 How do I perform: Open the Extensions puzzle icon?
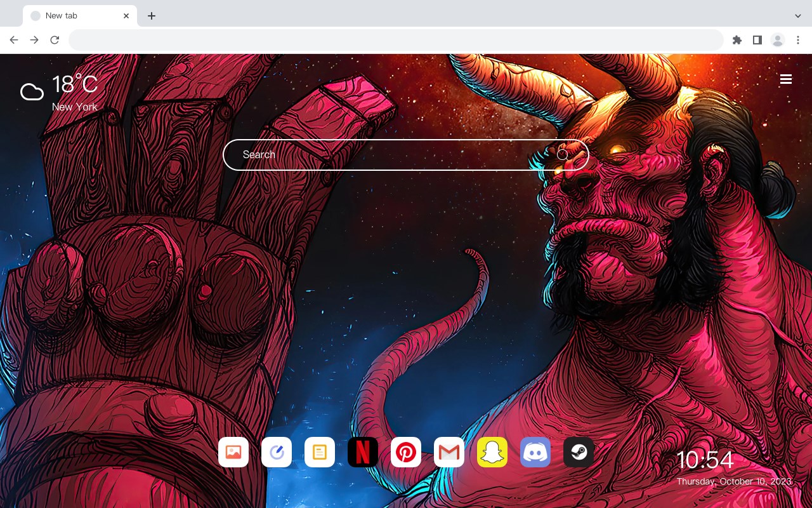(737, 40)
